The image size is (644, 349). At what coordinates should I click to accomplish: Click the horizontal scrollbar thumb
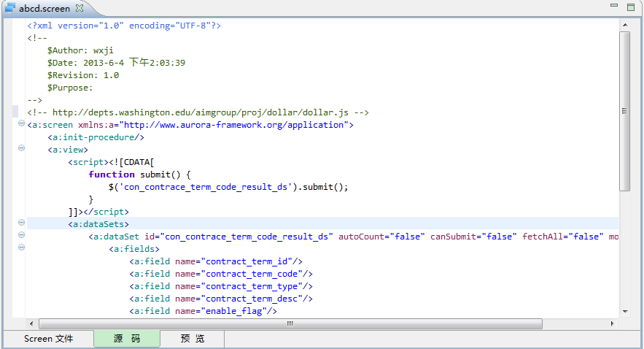point(290,323)
